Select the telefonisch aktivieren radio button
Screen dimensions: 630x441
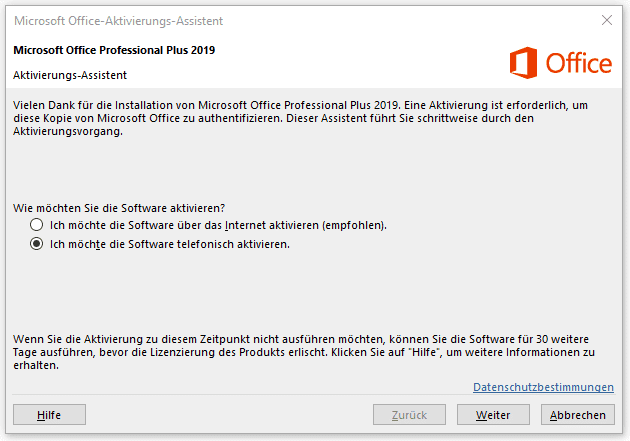coord(37,244)
